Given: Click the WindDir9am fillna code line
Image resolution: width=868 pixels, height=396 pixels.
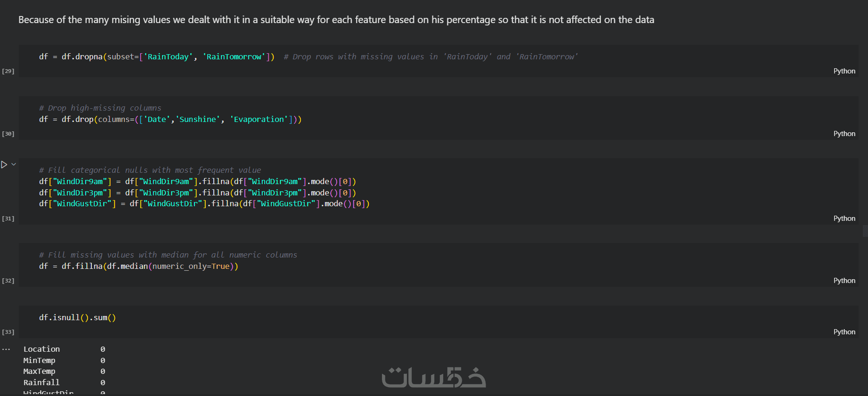Looking at the screenshot, I should pos(197,182).
